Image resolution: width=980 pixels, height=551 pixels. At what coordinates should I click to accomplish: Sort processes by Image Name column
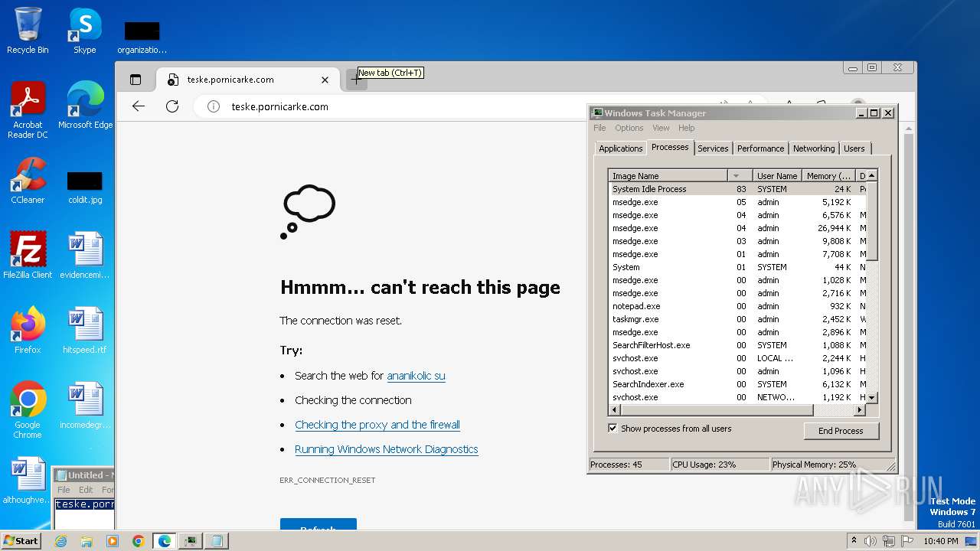tap(667, 176)
